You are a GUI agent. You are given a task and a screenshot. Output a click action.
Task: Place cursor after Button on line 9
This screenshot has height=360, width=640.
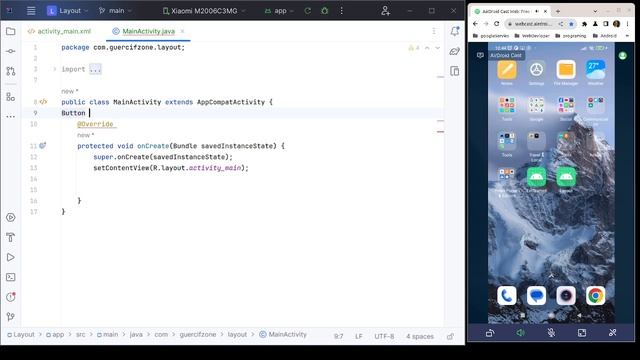pyautogui.click(x=86, y=113)
